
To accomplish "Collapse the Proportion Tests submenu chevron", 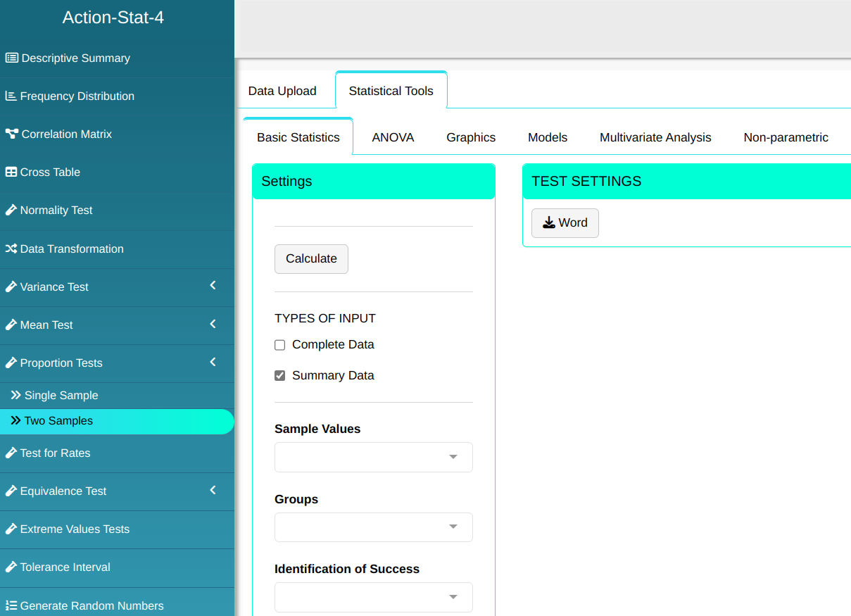I will pos(213,362).
